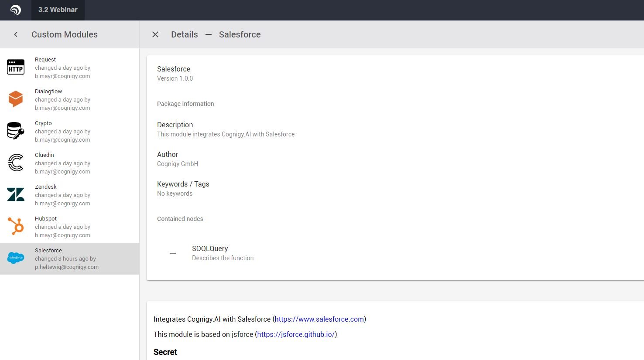644x360 pixels.
Task: Click the No keywords text
Action: pos(175,194)
